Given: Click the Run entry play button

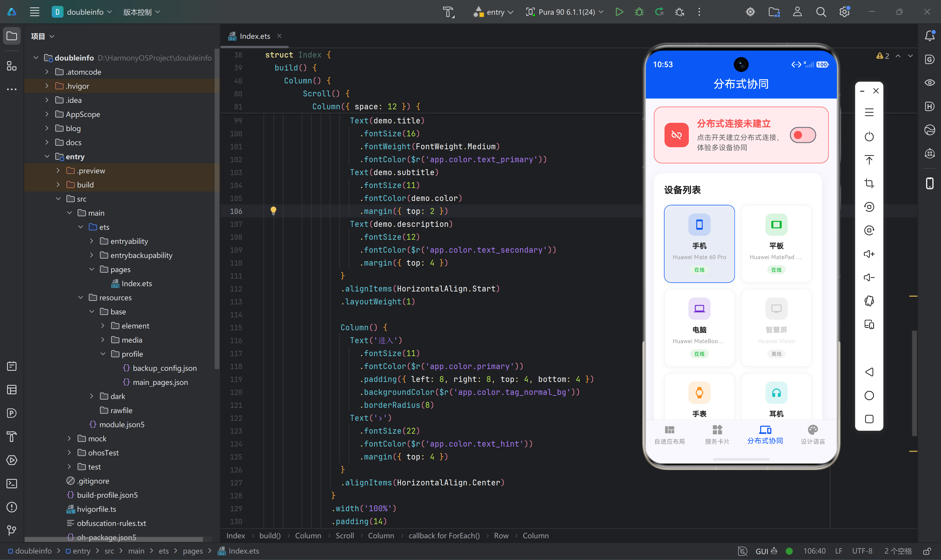Looking at the screenshot, I should (619, 12).
